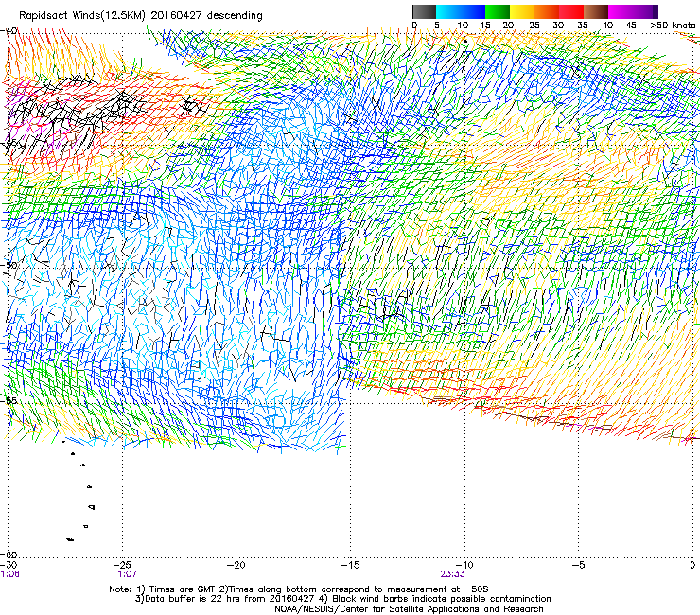Image resolution: width=700 pixels, height=615 pixels.
Task: Click the -20 longitude axis label
Action: pyautogui.click(x=236, y=565)
